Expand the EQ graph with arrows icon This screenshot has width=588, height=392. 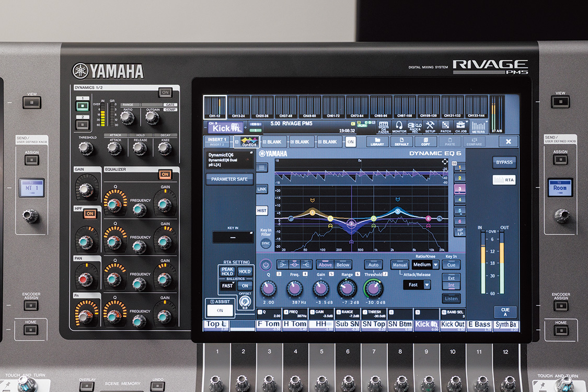point(445,162)
